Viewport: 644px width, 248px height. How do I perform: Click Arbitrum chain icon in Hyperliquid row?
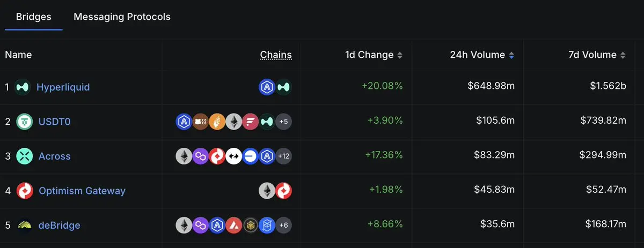pyautogui.click(x=267, y=87)
